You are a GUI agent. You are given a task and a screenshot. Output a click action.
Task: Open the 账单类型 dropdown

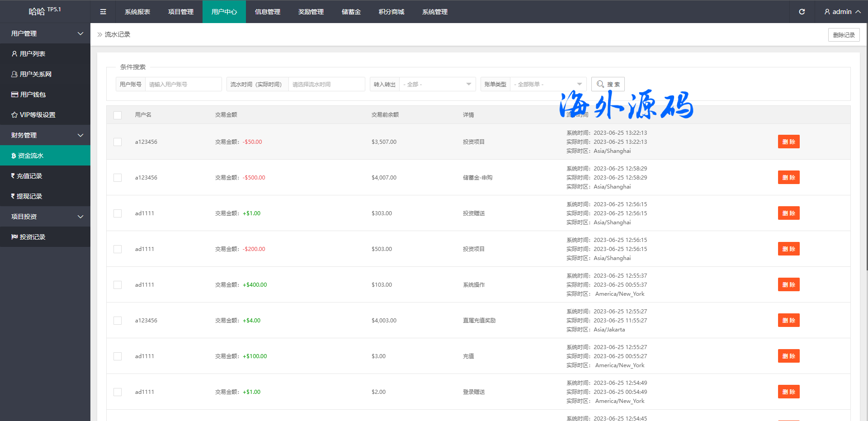pyautogui.click(x=547, y=85)
